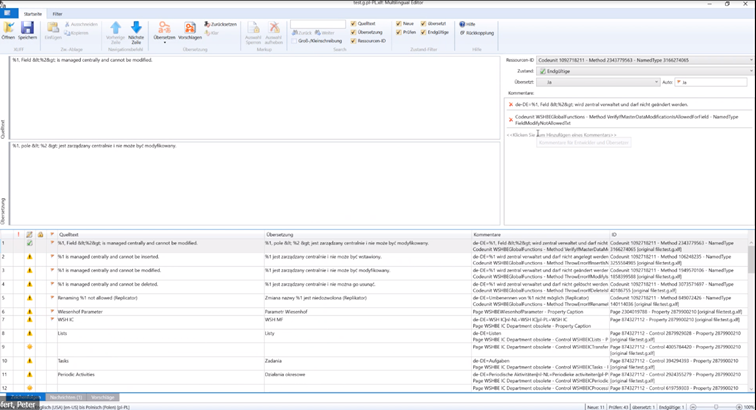Click the green check state icon in row 1

[29, 243]
